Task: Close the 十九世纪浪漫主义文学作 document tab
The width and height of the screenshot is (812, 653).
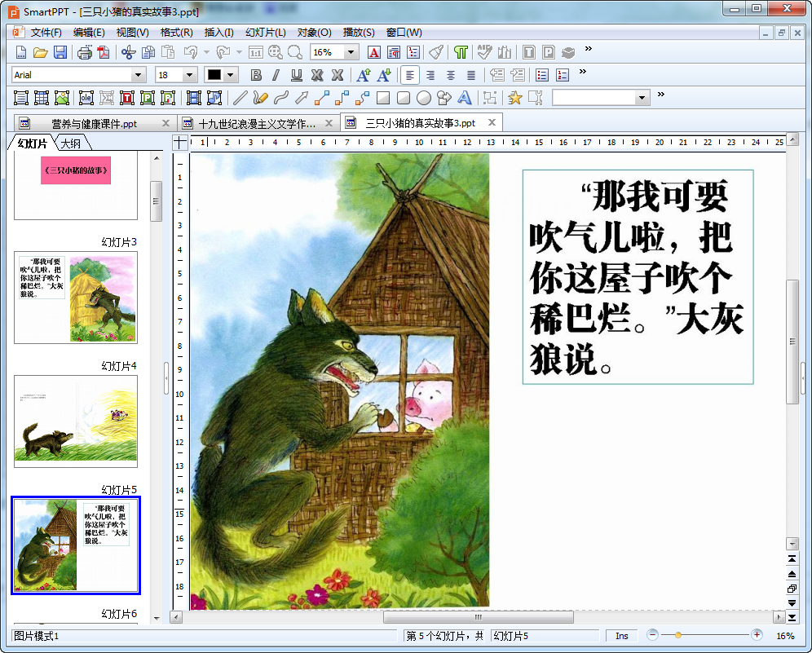Action: click(x=329, y=123)
